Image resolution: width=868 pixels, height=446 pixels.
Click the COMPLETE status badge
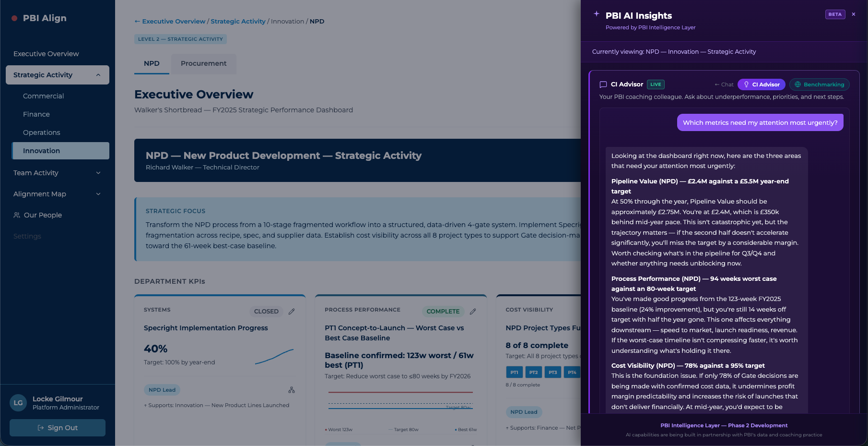[x=443, y=312]
